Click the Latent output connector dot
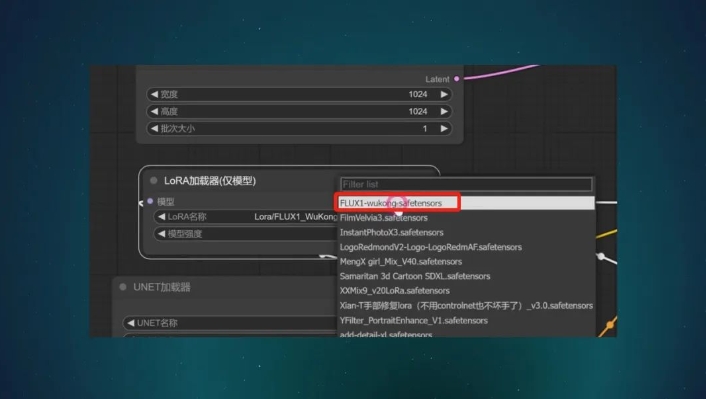 tap(457, 79)
